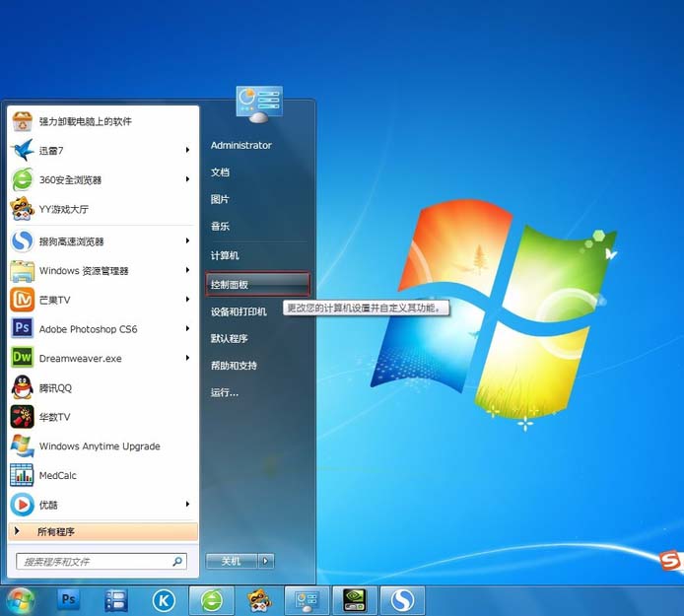The width and height of the screenshot is (684, 616).
Task: Open shutdown options arrow next to 关机
Action: pyautogui.click(x=266, y=561)
